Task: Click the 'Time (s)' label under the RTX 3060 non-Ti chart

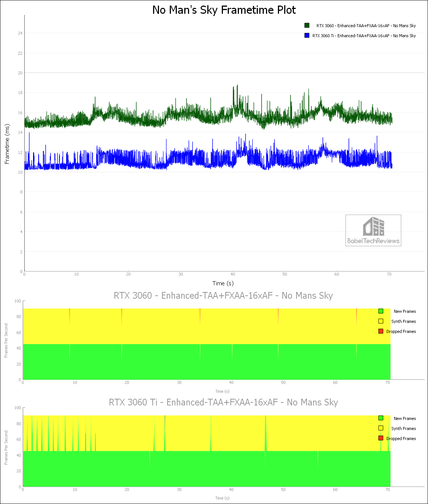Action: coord(222,391)
